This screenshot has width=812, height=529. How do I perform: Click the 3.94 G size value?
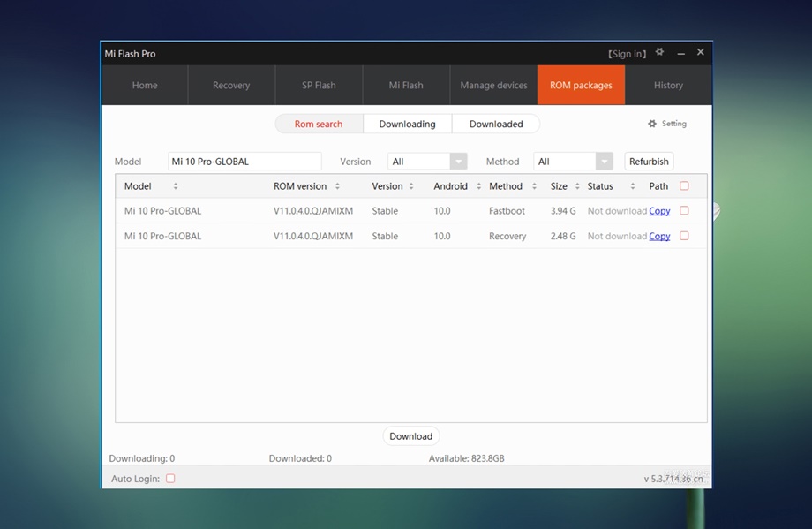pos(563,211)
